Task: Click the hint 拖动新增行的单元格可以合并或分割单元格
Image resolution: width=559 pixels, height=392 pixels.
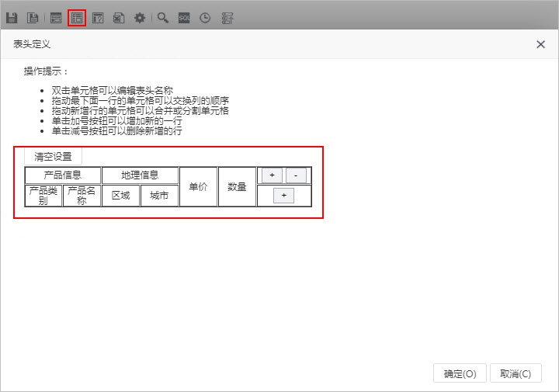Action: (x=140, y=110)
